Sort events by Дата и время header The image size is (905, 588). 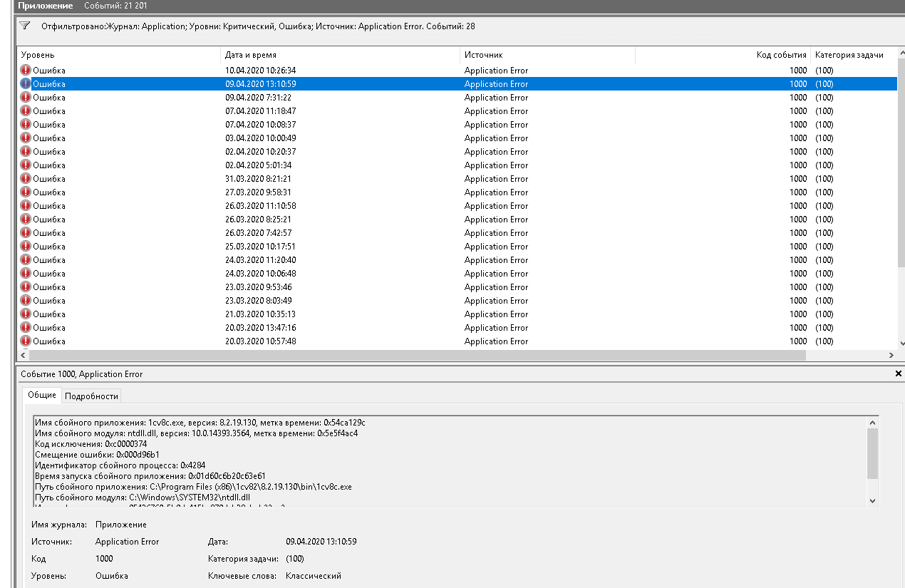pos(250,55)
